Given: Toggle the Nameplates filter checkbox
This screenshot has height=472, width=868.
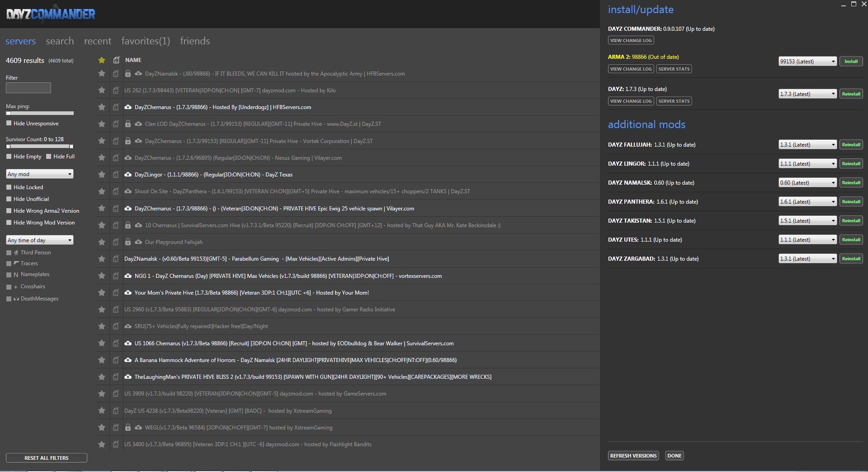Looking at the screenshot, I should (x=9, y=275).
